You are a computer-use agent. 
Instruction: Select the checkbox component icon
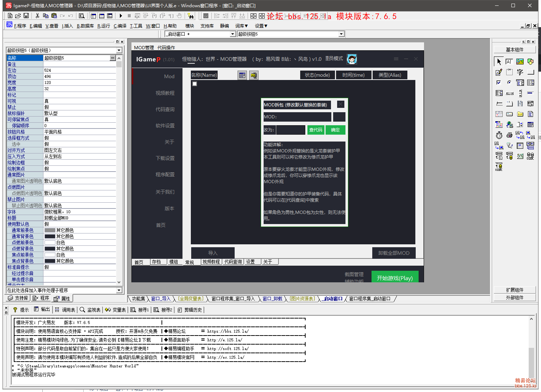tap(499, 83)
